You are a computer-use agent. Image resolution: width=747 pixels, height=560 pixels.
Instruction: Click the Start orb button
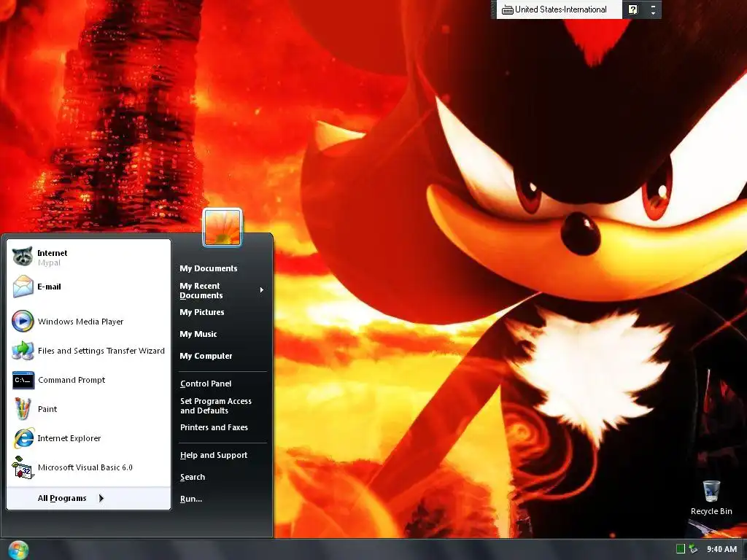(18, 550)
